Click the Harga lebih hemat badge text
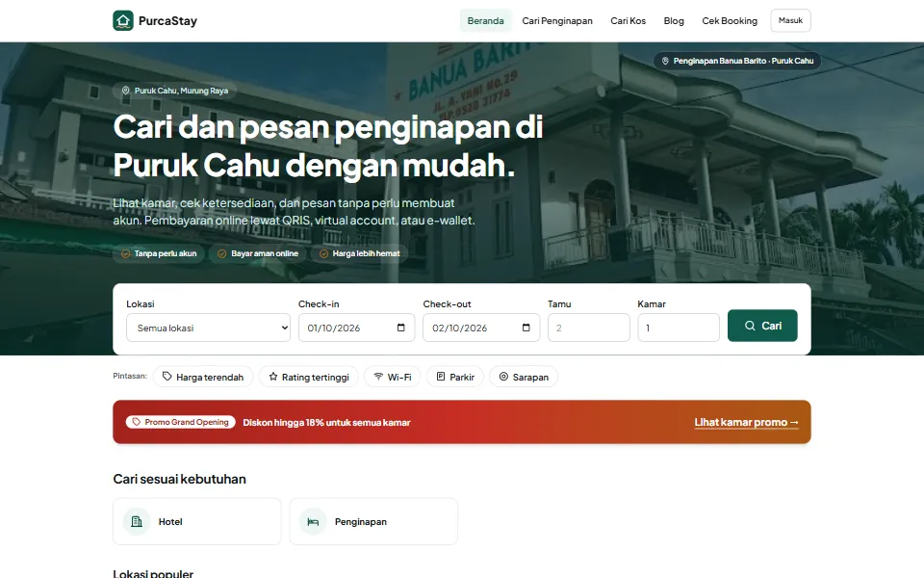924x578 pixels. tap(366, 253)
